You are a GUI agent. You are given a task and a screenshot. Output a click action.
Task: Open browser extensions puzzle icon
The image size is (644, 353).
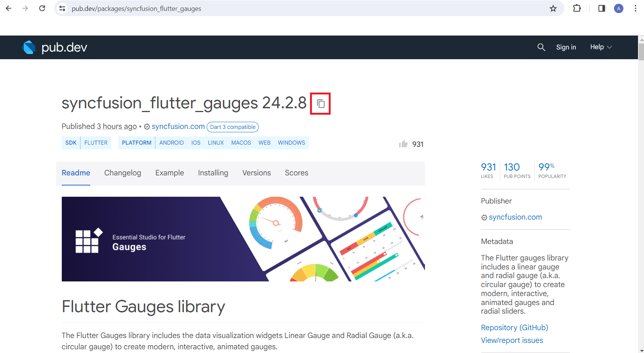(x=577, y=8)
